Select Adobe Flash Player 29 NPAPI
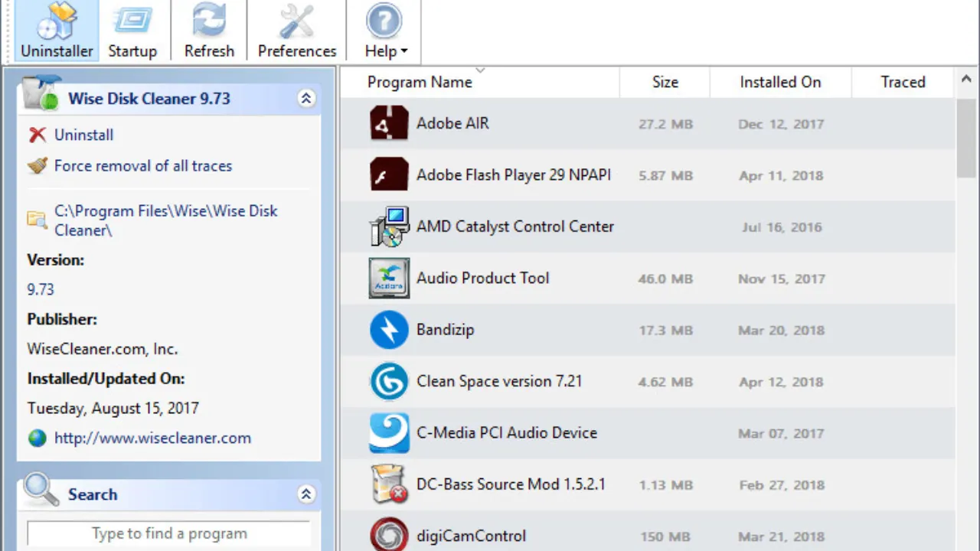 514,174
